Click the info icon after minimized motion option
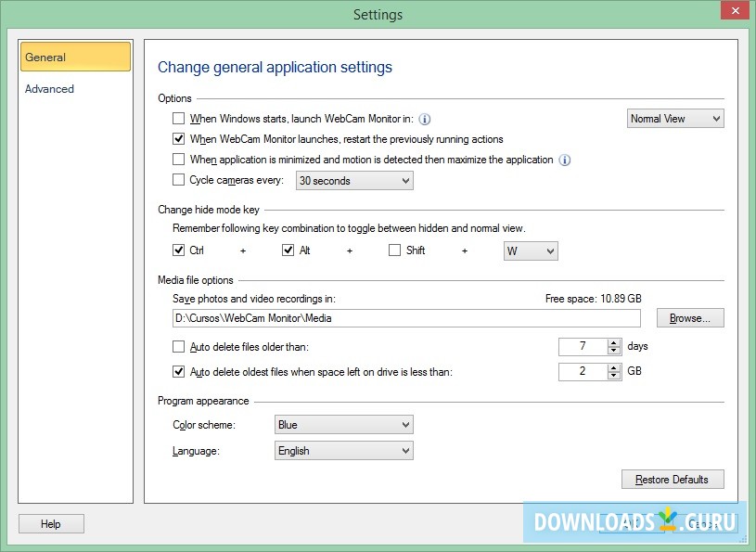Viewport: 756px width, 552px height. [564, 160]
